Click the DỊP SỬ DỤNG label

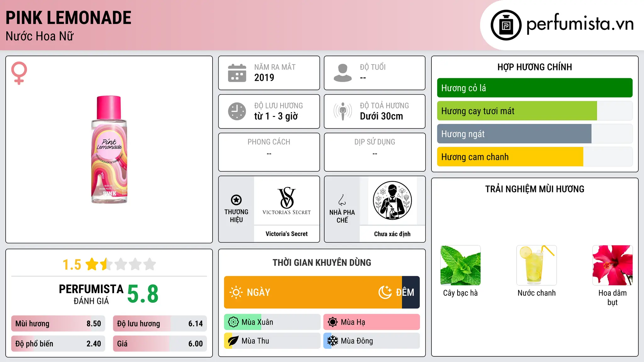pyautogui.click(x=375, y=142)
